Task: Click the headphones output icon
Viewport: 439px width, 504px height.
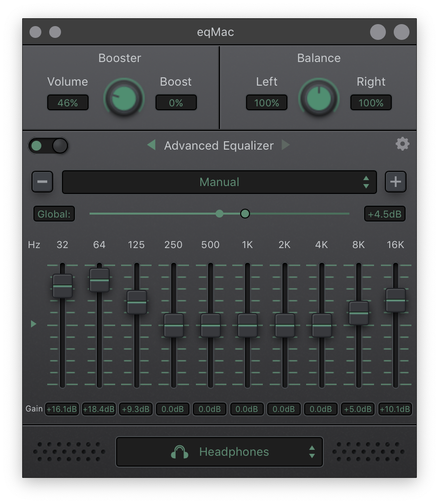Action: pyautogui.click(x=179, y=452)
